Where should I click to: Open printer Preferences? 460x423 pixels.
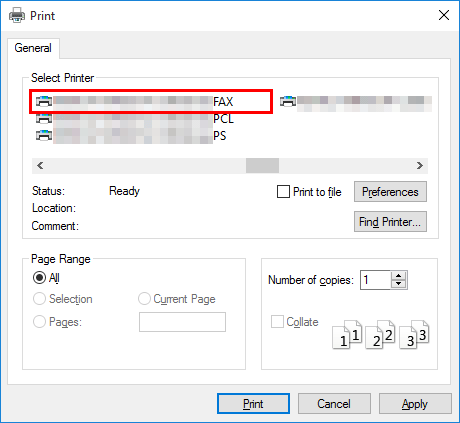390,192
